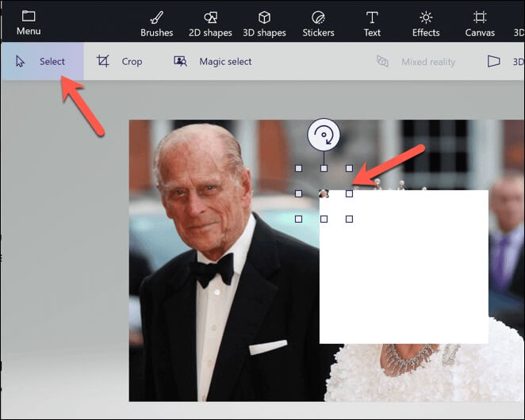525x420 pixels.
Task: Click bottom-middle resize handle of selection
Action: 324,220
